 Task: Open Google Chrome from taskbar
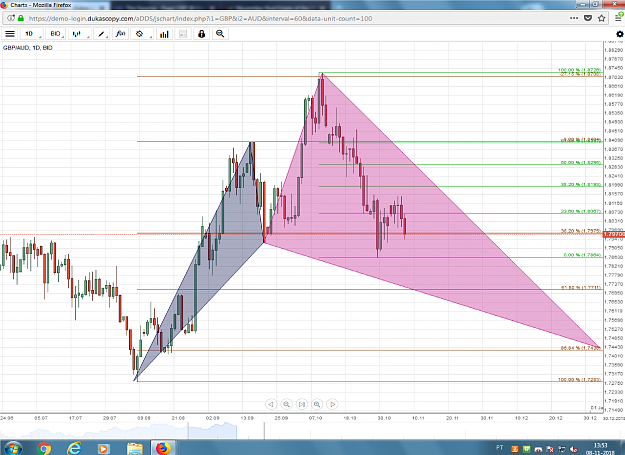(x=44, y=448)
